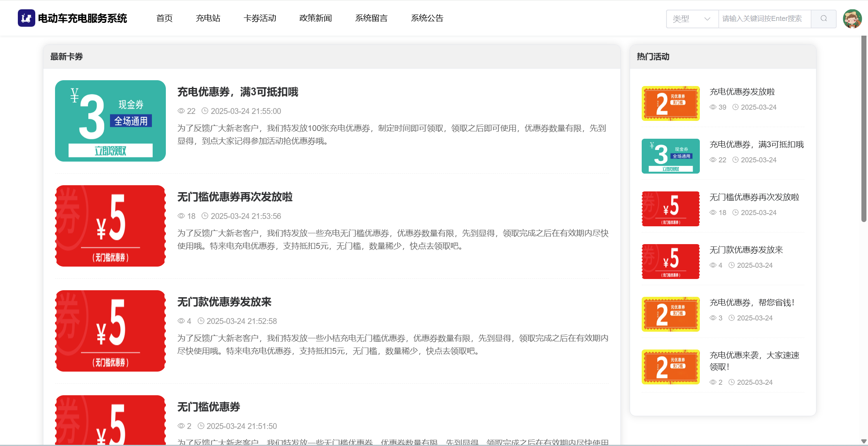Image resolution: width=868 pixels, height=446 pixels.
Task: Click the eye view icon showing 22 views
Action: point(181,111)
